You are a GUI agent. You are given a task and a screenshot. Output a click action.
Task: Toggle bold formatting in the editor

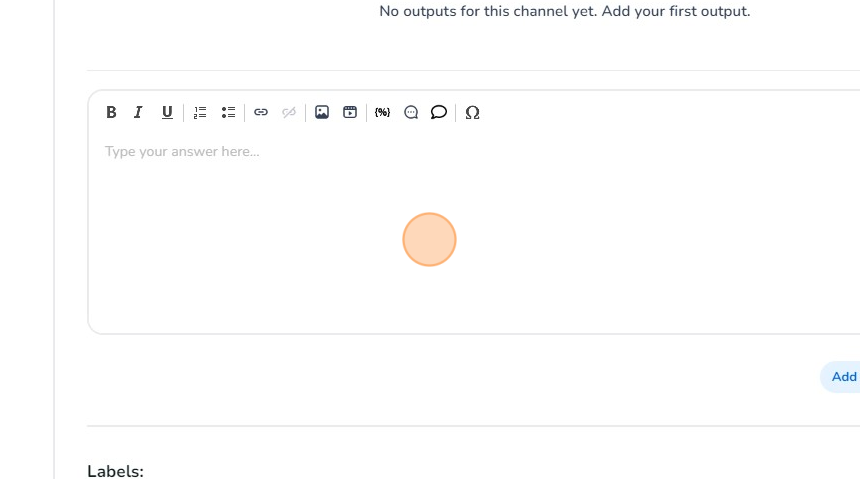(111, 113)
